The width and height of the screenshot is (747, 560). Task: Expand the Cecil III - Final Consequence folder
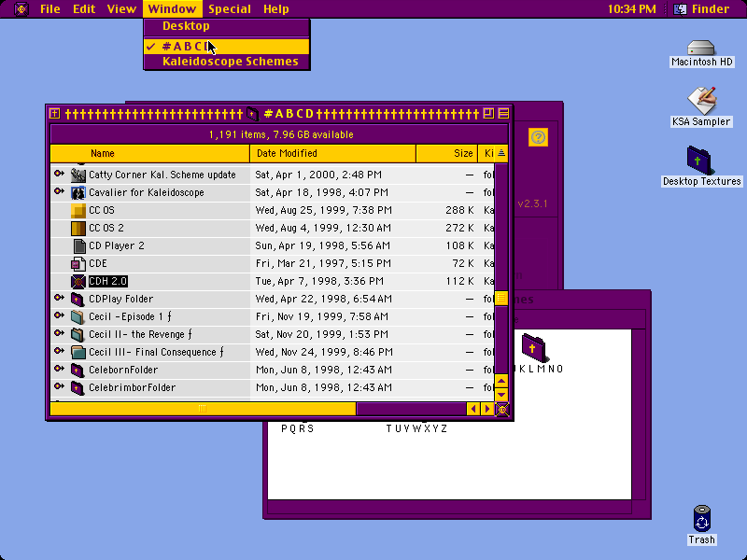[59, 351]
